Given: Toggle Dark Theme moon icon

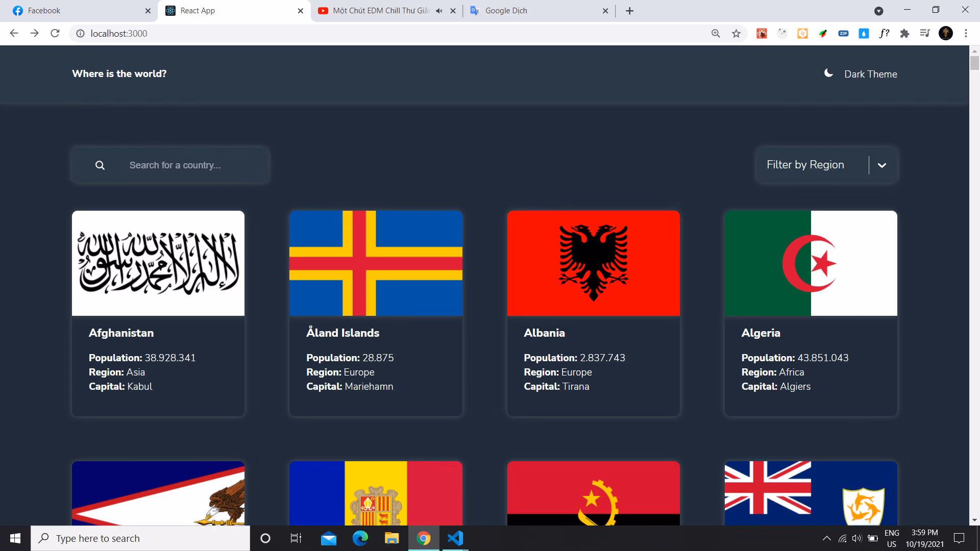Looking at the screenshot, I should 829,73.
